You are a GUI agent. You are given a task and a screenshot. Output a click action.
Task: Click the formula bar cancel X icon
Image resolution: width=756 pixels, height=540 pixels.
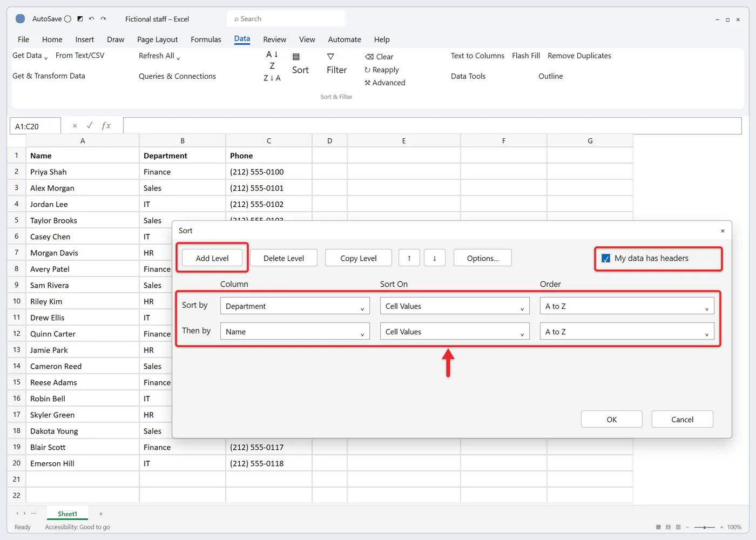[75, 126]
